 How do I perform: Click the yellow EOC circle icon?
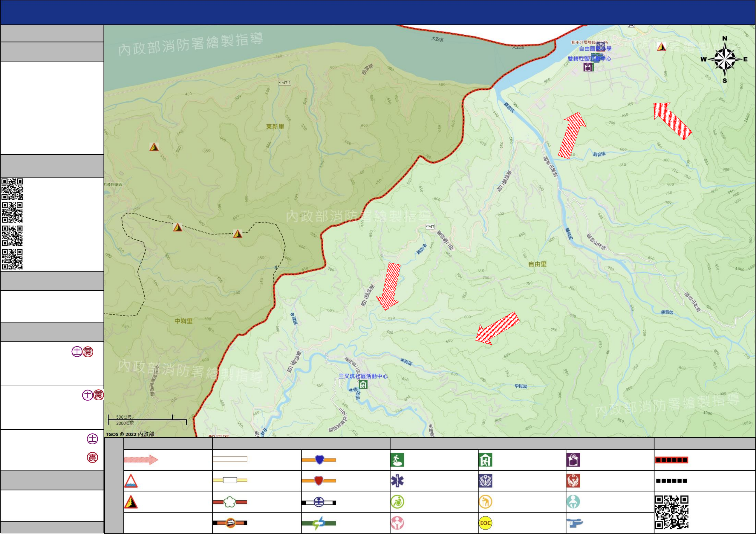pyautogui.click(x=486, y=523)
